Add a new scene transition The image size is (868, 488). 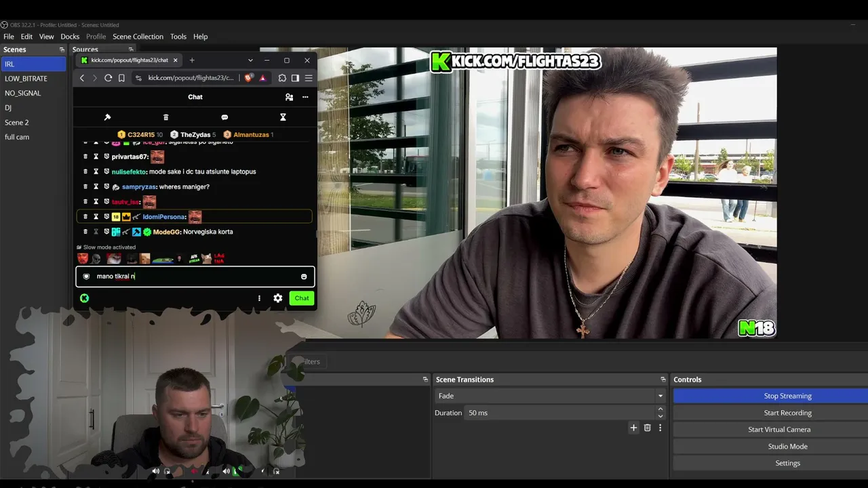(633, 428)
